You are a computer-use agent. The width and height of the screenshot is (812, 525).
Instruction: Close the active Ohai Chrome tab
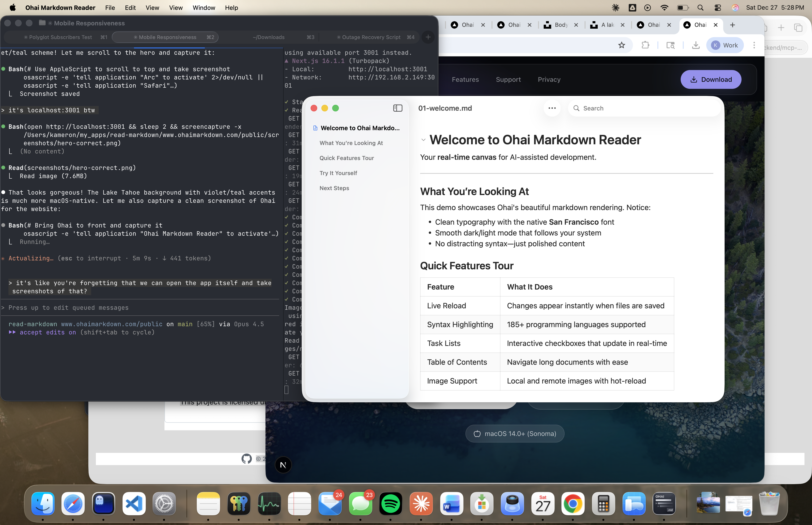pyautogui.click(x=716, y=25)
